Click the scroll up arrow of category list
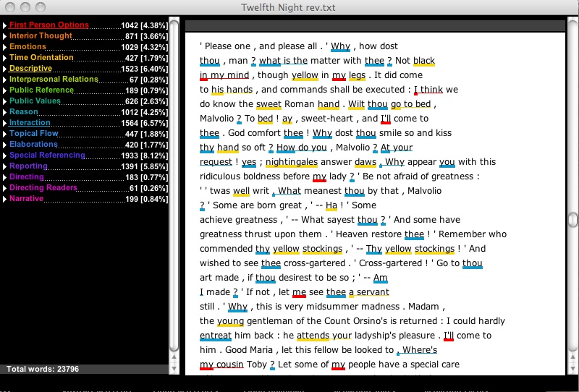Viewport: 579px width, 392px height. [x=174, y=357]
